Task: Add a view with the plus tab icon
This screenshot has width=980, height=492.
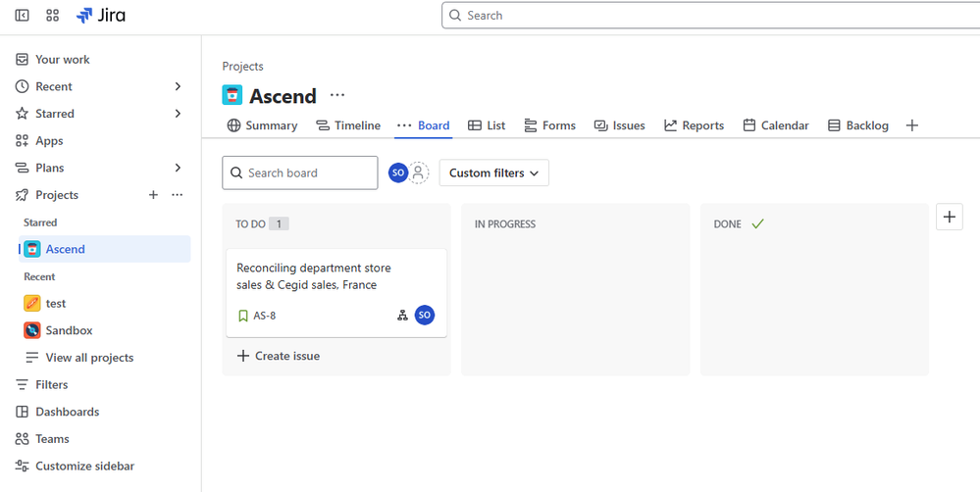Action: 912,125
